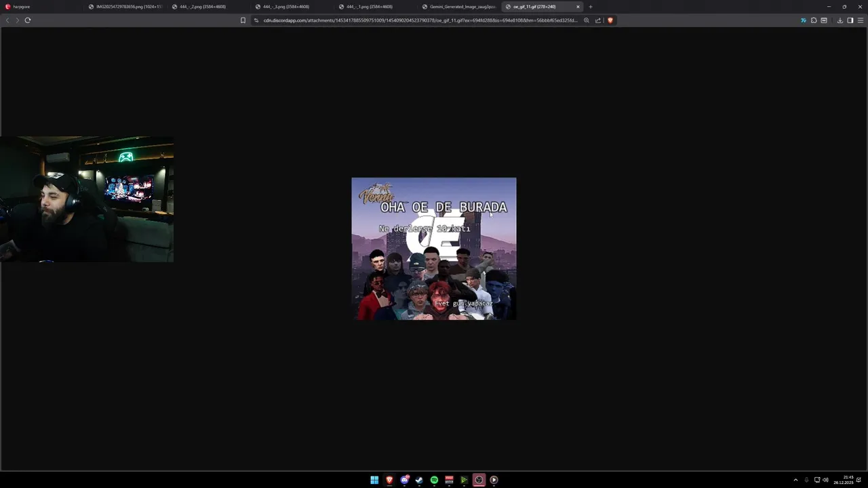The image size is (868, 488).
Task: Open the green arrow app on the taskbar
Action: (x=464, y=480)
